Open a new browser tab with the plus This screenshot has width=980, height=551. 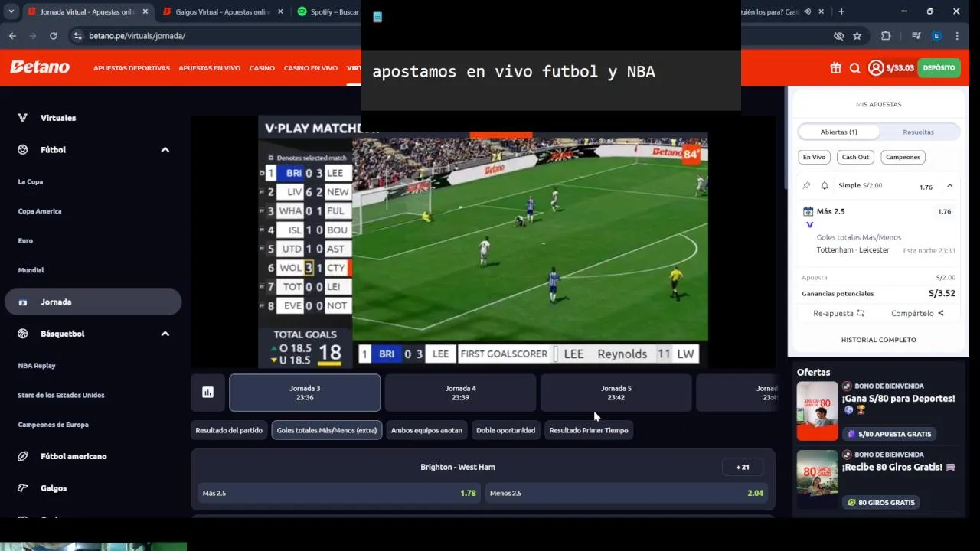841,11
